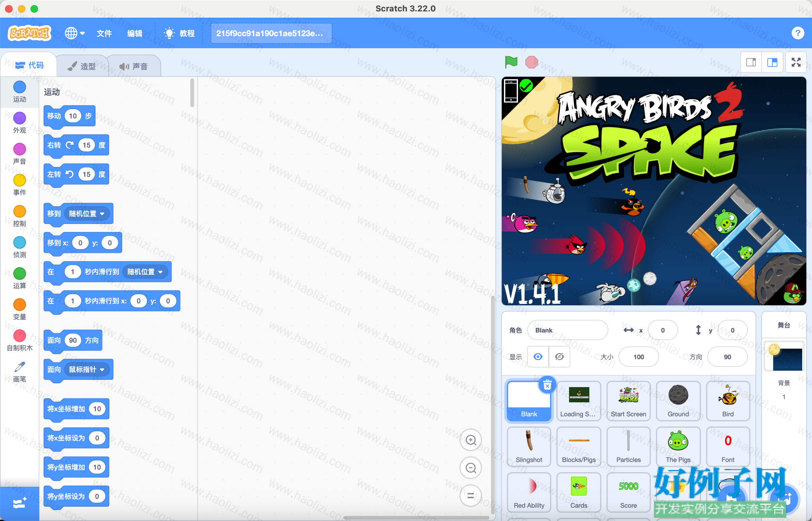The height and width of the screenshot is (521, 812).
Task: Select the 画笔 pen category
Action: click(20, 372)
